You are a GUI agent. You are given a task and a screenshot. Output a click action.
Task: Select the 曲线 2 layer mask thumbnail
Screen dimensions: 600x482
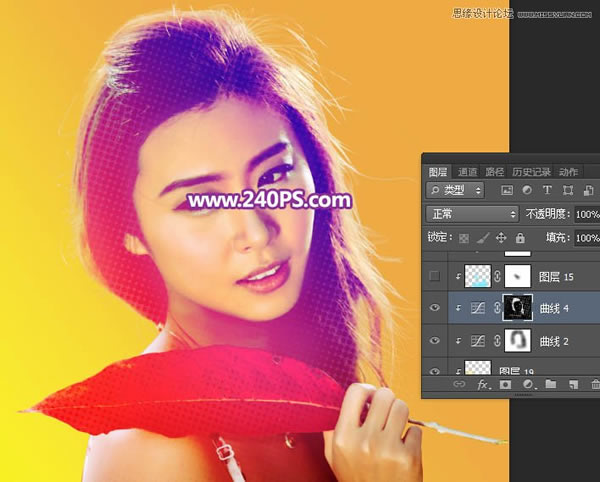pos(518,340)
